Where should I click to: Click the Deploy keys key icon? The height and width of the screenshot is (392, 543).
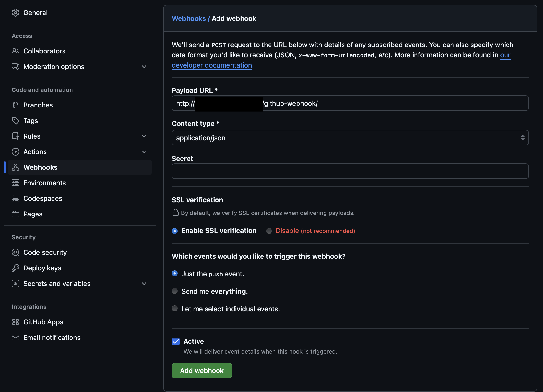coord(16,268)
